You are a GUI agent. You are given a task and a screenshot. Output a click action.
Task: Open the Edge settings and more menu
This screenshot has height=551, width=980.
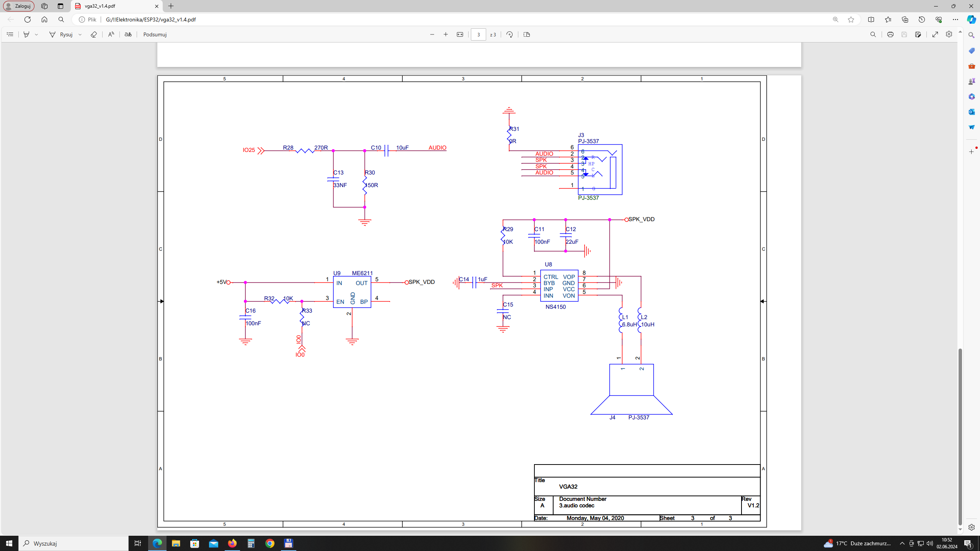[x=955, y=20]
